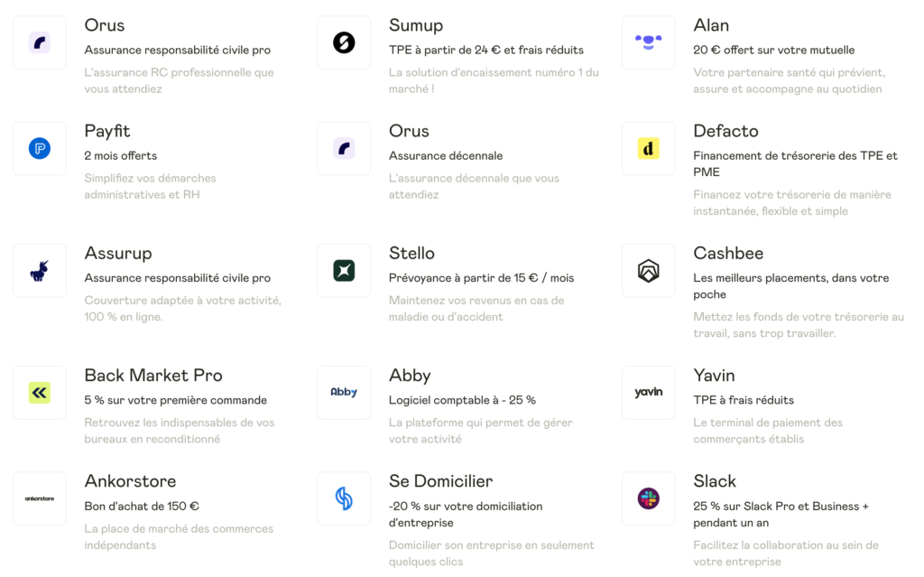Open the Yavin offer title
Image resolution: width=924 pixels, height=577 pixels.
[x=714, y=376]
